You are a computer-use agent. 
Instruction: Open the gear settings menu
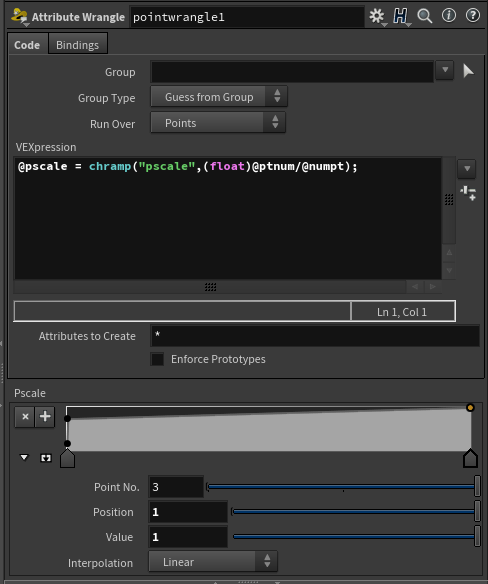[x=377, y=16]
